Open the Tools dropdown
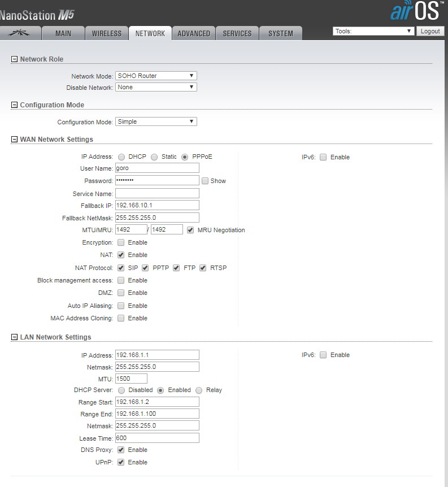Viewport: 448px width, 487px height. [x=373, y=31]
